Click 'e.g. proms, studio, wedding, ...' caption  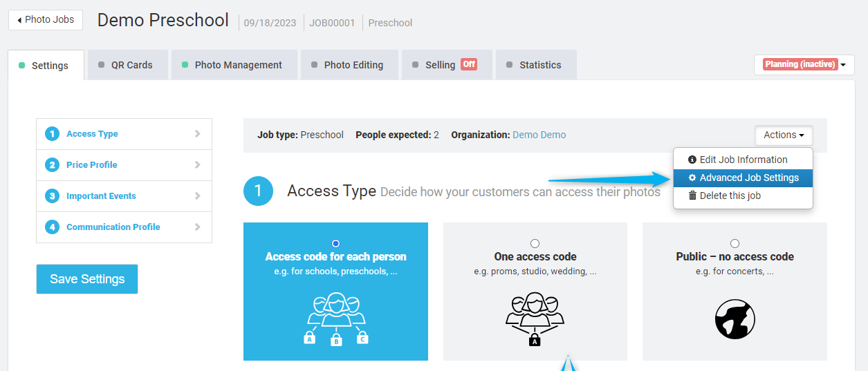(x=535, y=272)
